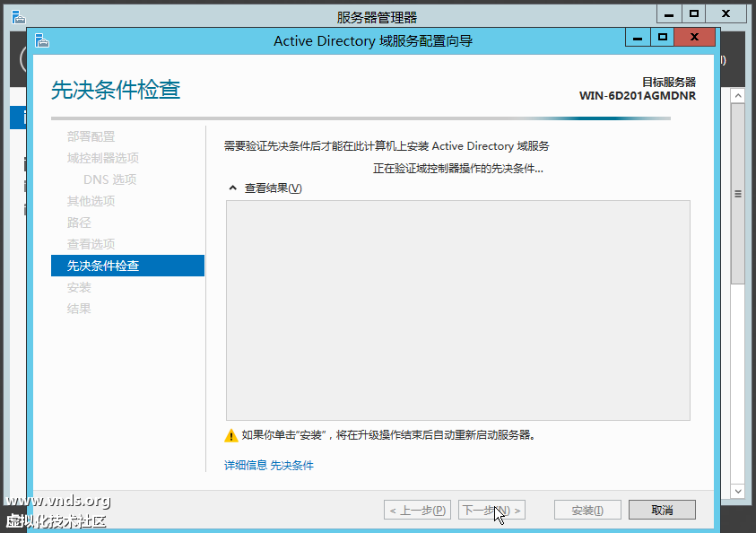This screenshot has width=756, height=533.
Task: Select 其他选项 step
Action: point(91,201)
